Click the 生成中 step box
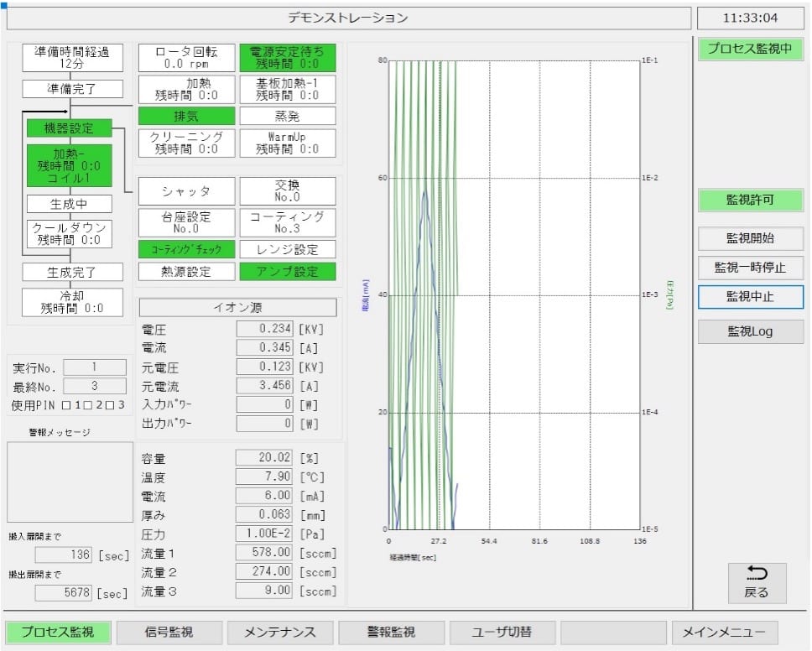Viewport: 812px width, 651px height. tap(70, 204)
